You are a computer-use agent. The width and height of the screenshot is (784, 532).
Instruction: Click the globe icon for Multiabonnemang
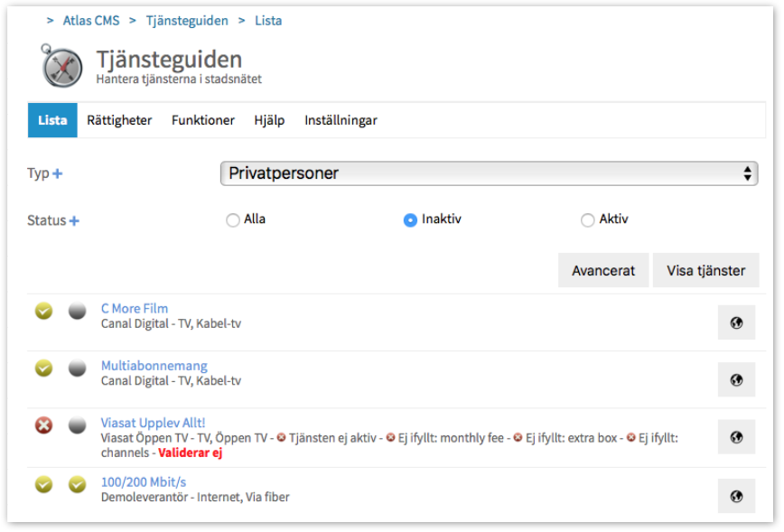[736, 380]
